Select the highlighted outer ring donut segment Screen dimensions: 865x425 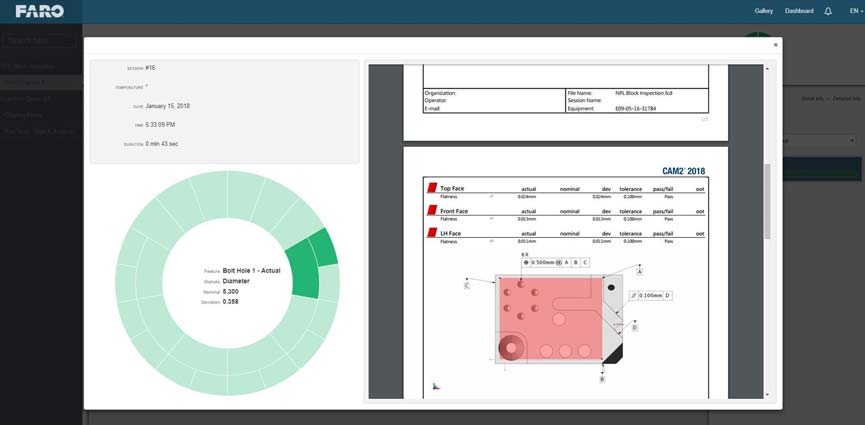[323, 245]
